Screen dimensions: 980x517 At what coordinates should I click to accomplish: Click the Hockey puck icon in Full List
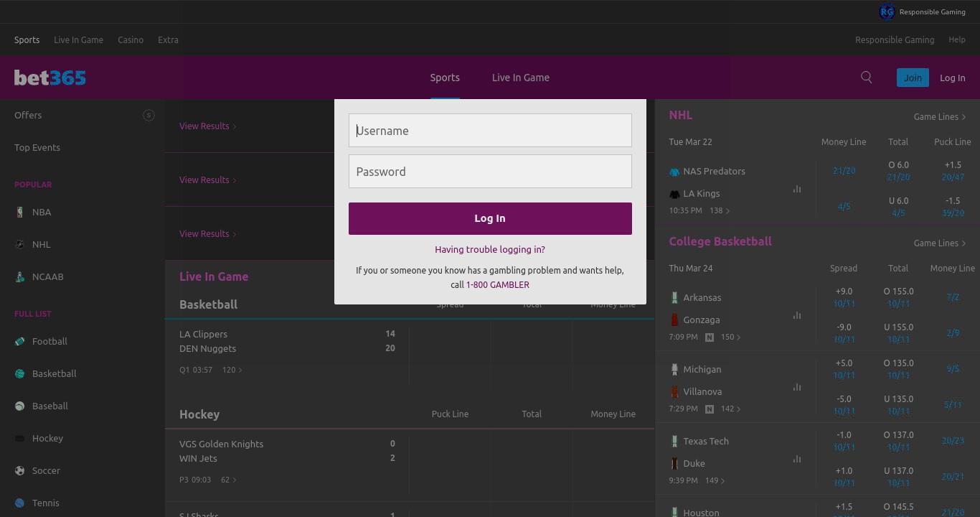(19, 438)
